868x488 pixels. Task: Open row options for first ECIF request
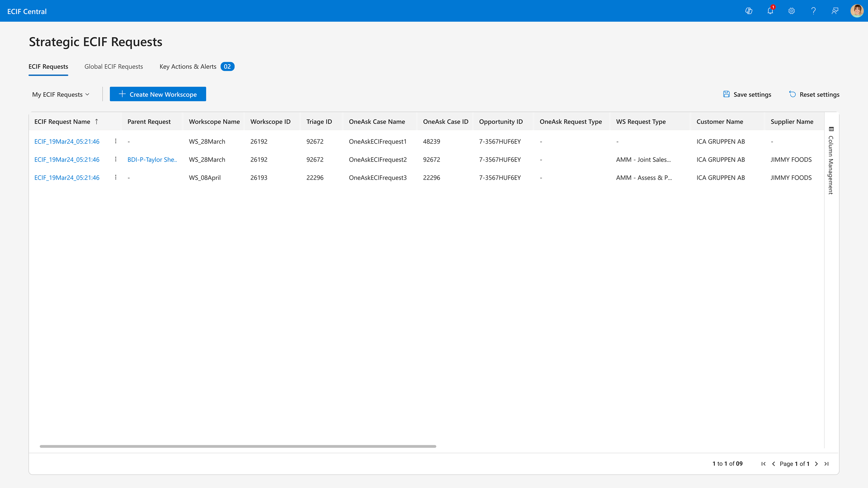(115, 141)
